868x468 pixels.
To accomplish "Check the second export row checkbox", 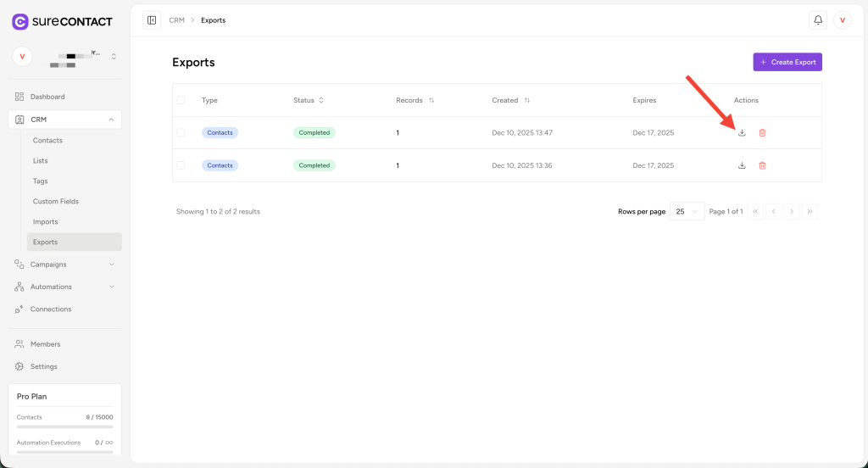I will (x=181, y=165).
